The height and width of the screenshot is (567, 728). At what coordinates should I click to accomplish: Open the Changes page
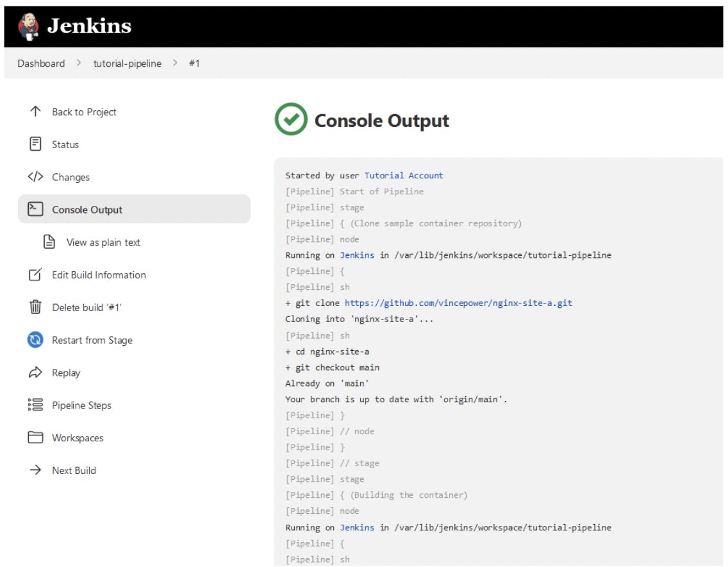(70, 177)
